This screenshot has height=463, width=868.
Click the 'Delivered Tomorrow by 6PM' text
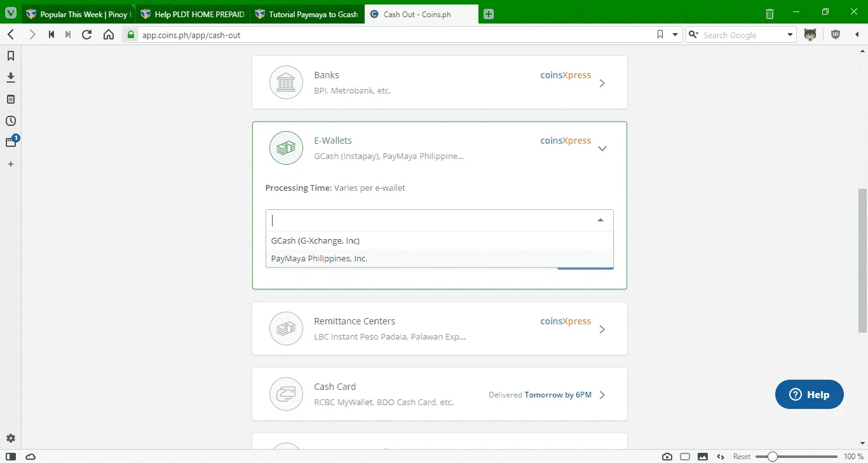[540, 395]
